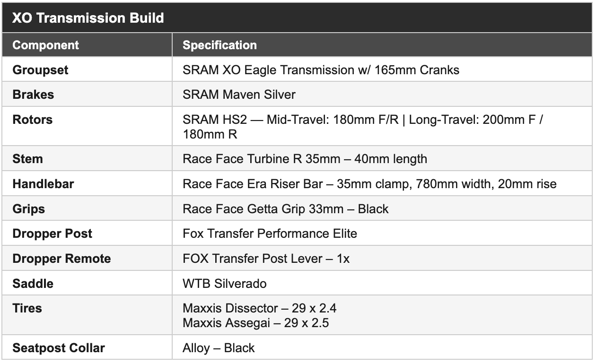
Task: Click the FOX Transfer Post Lever cell
Action: pos(266,259)
